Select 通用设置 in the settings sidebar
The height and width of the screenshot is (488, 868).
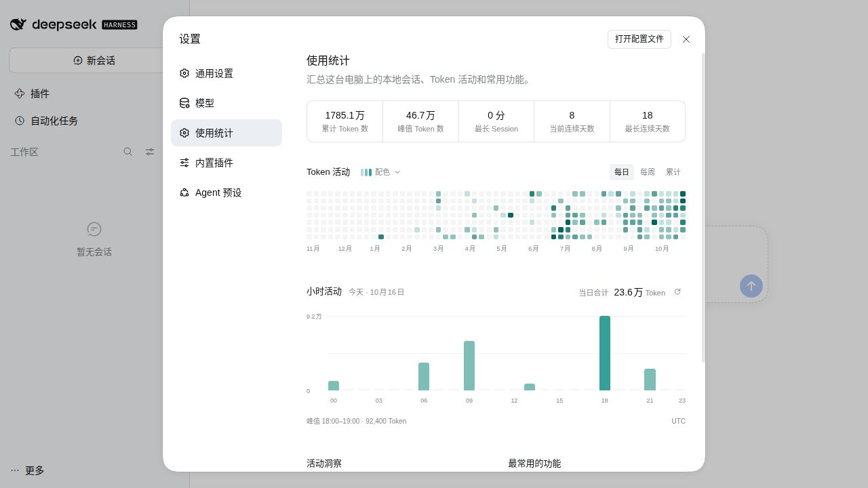pyautogui.click(x=226, y=73)
